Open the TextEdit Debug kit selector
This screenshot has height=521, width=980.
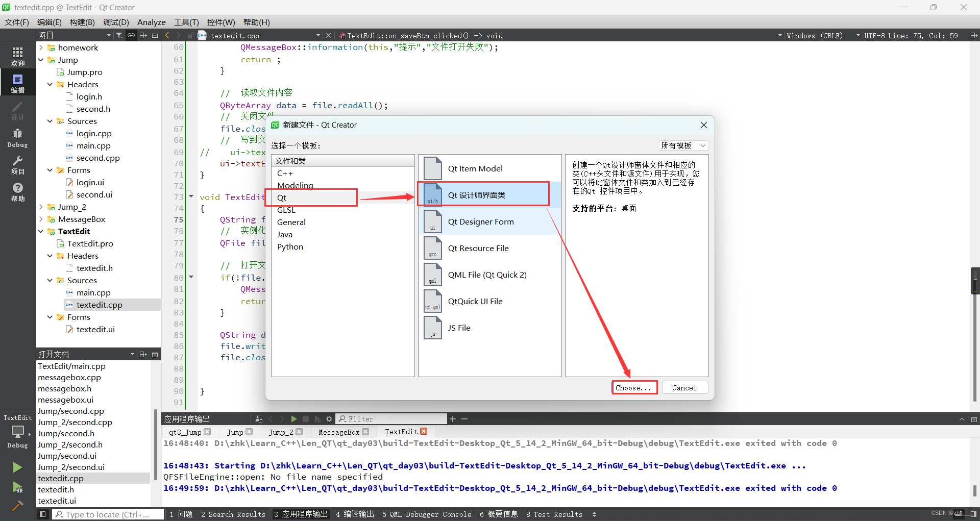18,431
